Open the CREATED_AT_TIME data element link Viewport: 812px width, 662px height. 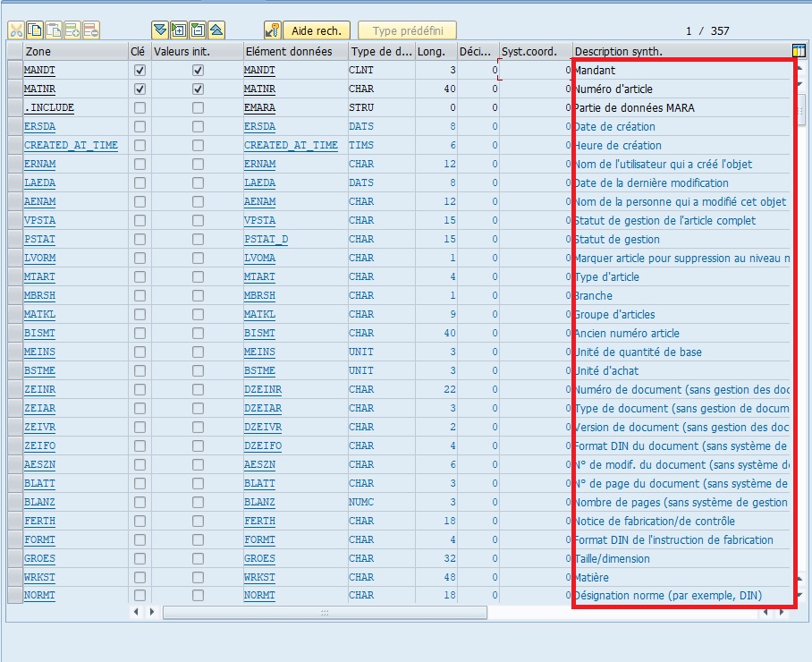click(x=291, y=145)
